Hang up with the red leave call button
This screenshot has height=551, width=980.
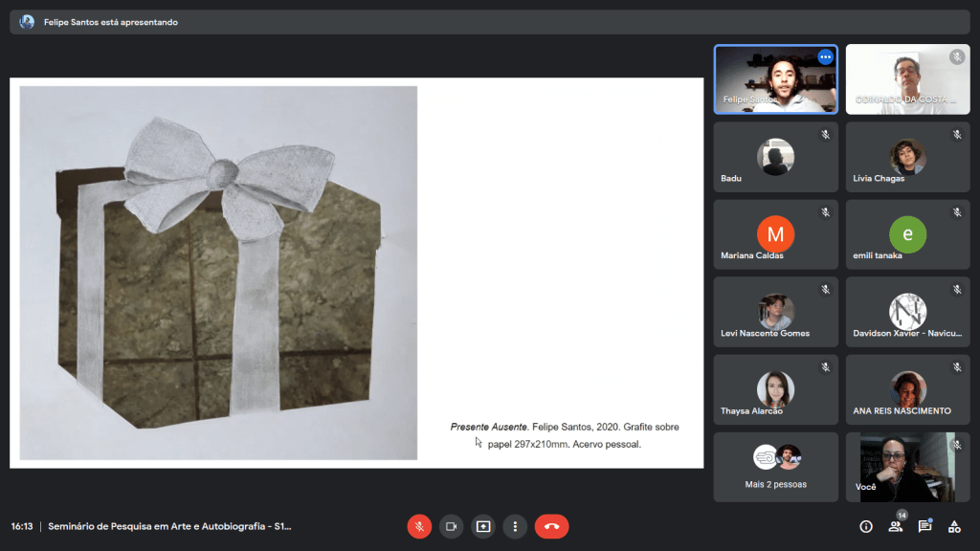click(x=551, y=526)
